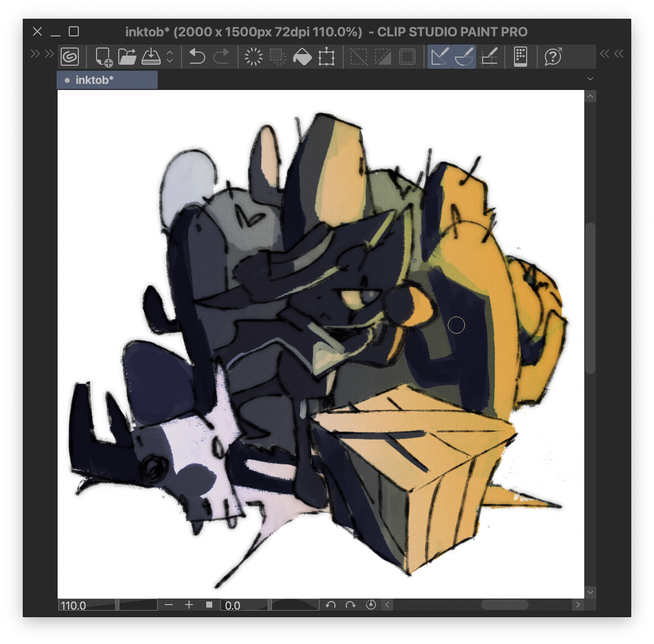The image size is (654, 644).
Task: Show the selection border icon
Action: 407,57
